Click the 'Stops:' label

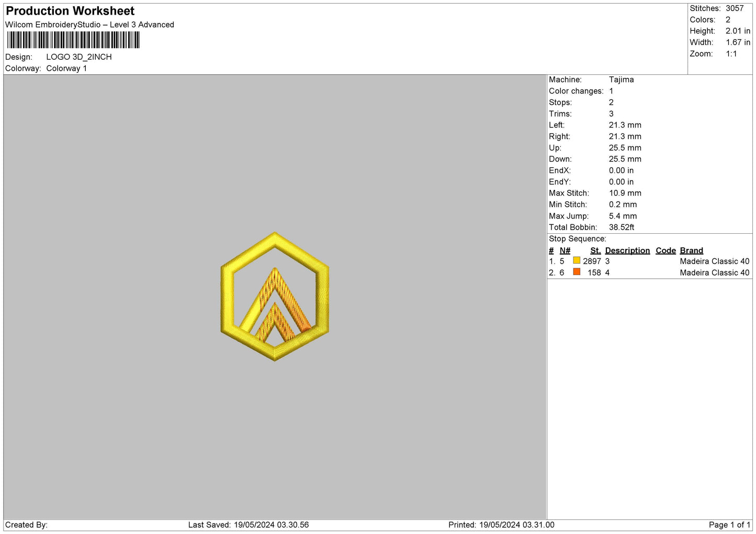click(560, 103)
